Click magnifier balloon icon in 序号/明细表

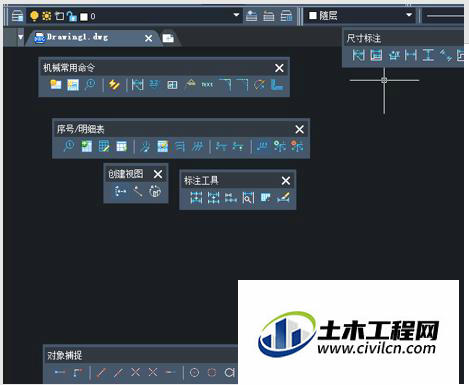[x=69, y=146]
